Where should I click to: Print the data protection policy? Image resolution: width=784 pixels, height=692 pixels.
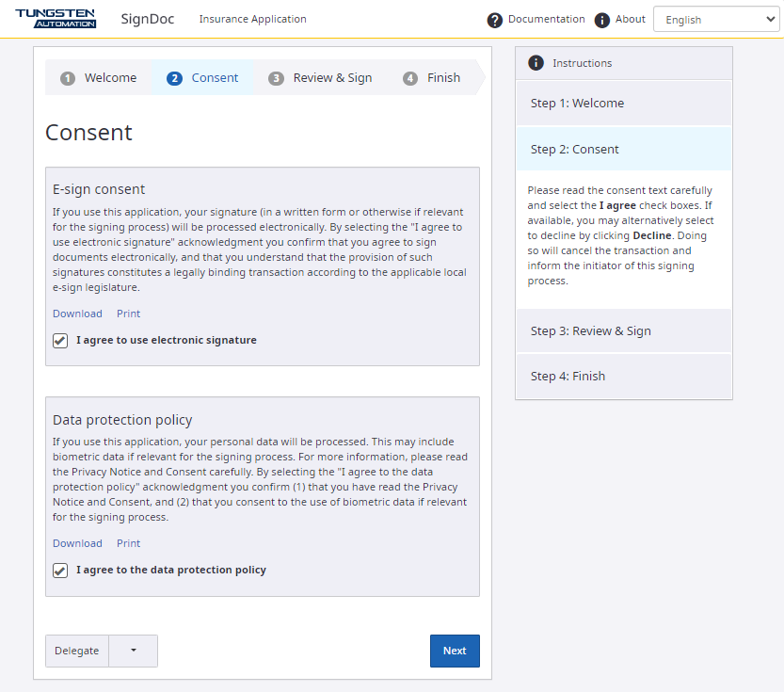tap(128, 543)
